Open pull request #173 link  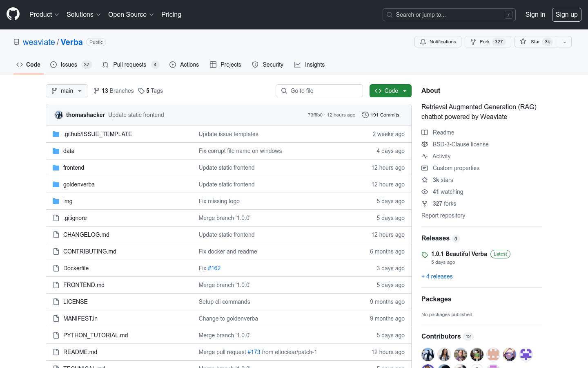[254, 352]
